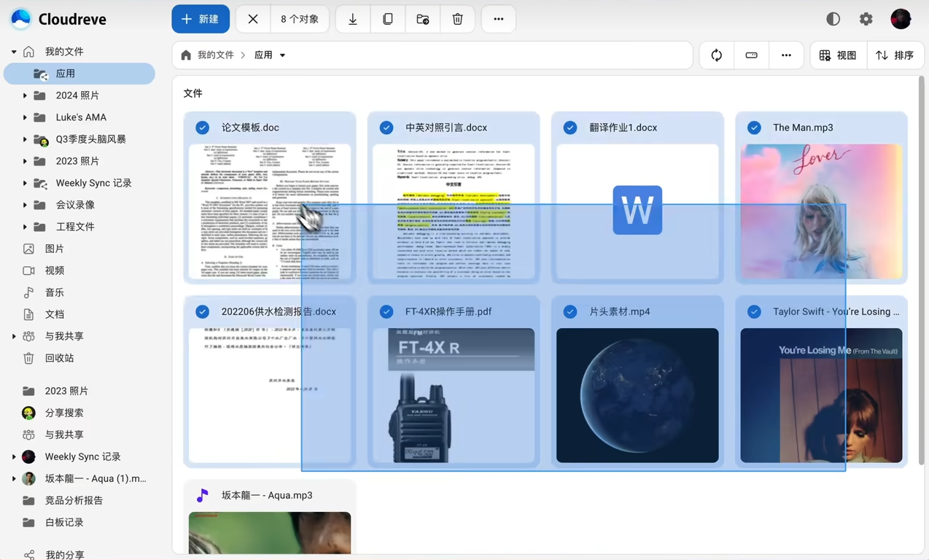The width and height of the screenshot is (929, 560).
Task: Uncheck 202206供水检测报告.docx
Action: [x=203, y=311]
